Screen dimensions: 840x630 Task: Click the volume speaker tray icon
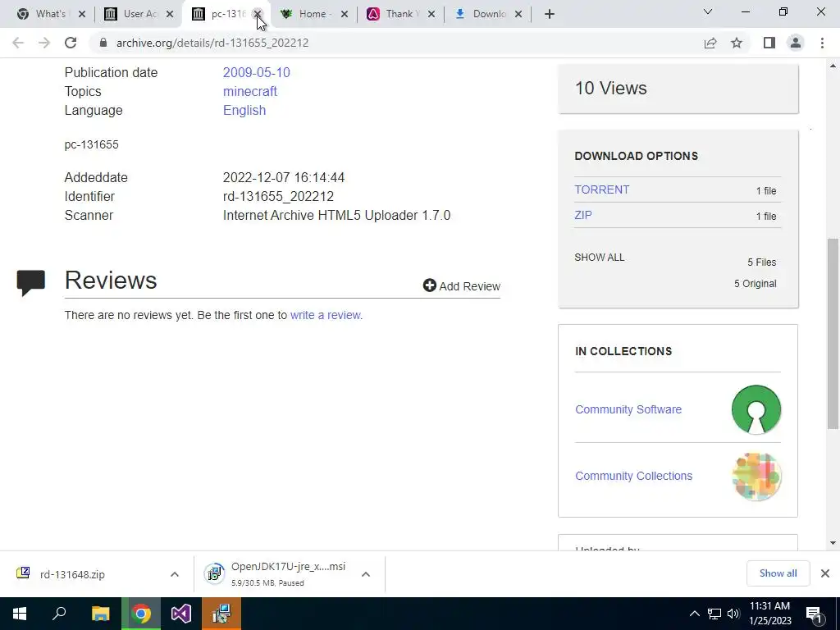point(733,614)
